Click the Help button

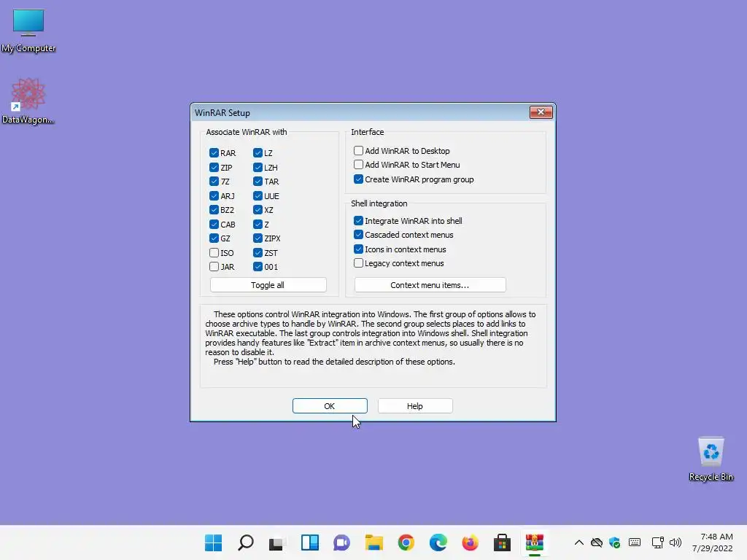pyautogui.click(x=415, y=405)
